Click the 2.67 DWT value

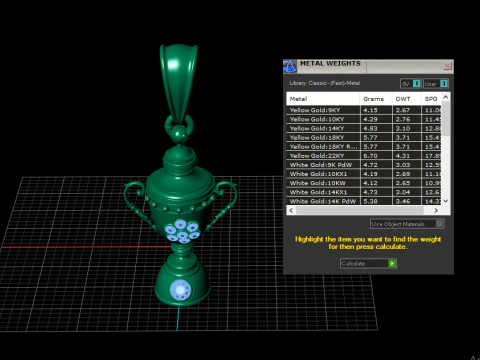point(403,110)
